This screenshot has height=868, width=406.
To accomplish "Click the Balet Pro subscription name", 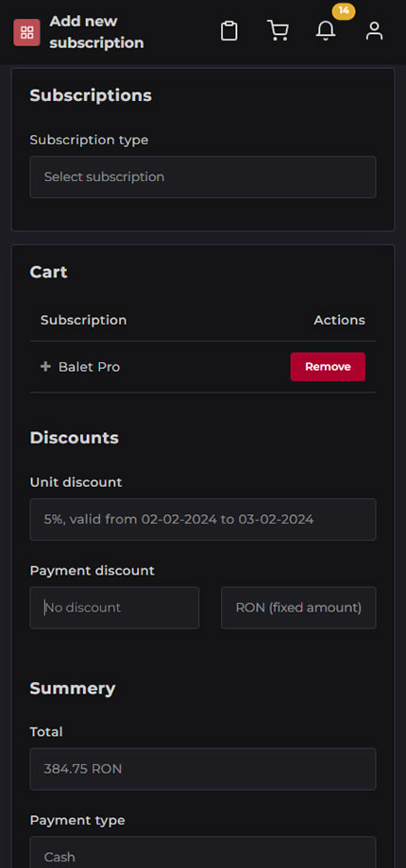I will coord(89,367).
